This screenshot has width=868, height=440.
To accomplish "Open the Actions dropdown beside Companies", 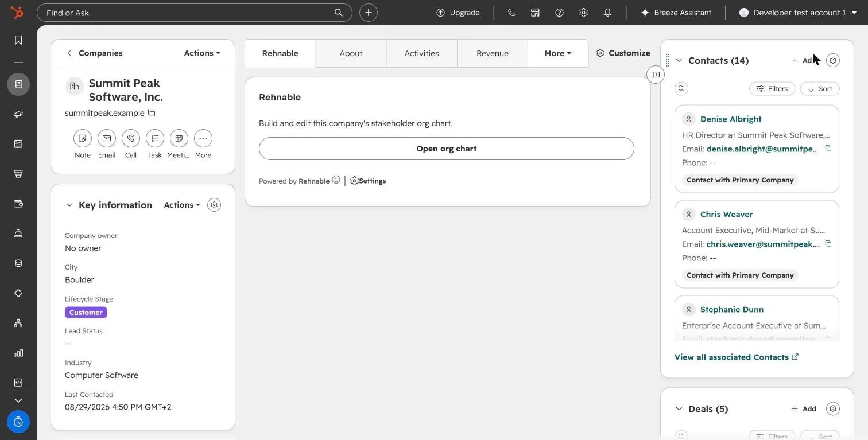I will tap(202, 53).
